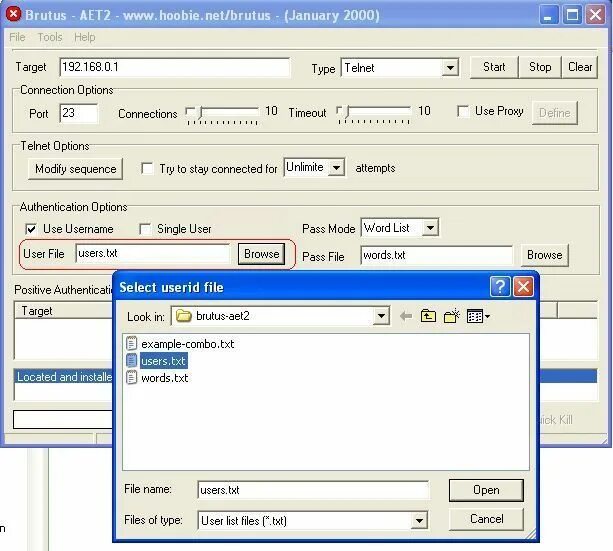
Task: Click the Brutus app icon in title bar
Action: pyautogui.click(x=13, y=14)
